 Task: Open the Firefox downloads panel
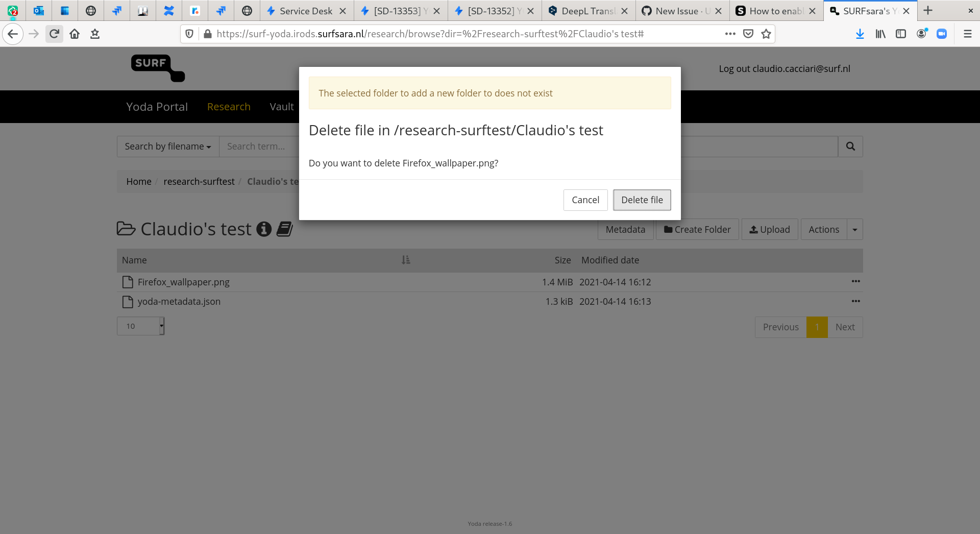click(860, 34)
